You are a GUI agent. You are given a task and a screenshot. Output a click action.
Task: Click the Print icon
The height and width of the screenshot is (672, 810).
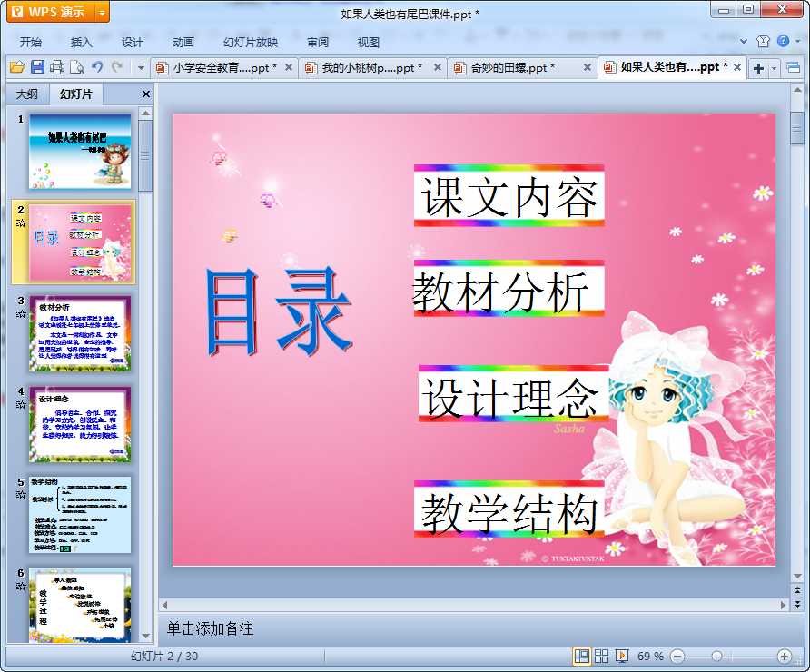click(x=57, y=67)
